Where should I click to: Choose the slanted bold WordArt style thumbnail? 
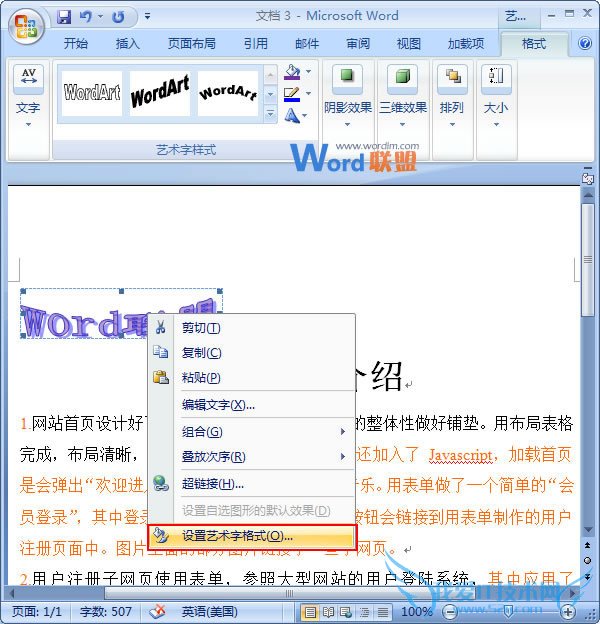[x=160, y=93]
